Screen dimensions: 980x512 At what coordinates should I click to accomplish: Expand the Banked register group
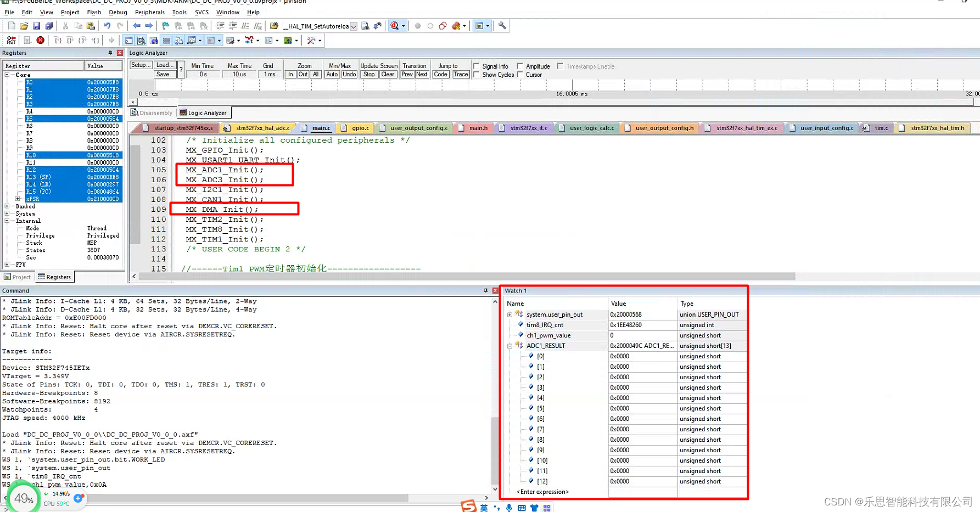[7, 206]
